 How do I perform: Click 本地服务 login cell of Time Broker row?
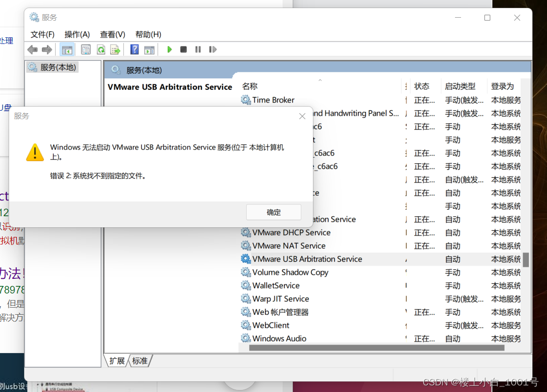pos(506,100)
